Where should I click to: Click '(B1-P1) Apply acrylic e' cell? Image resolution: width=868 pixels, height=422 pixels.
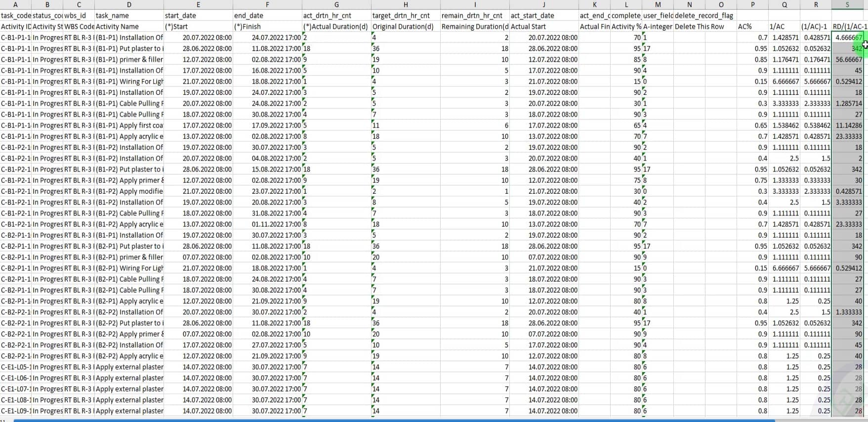(x=129, y=136)
